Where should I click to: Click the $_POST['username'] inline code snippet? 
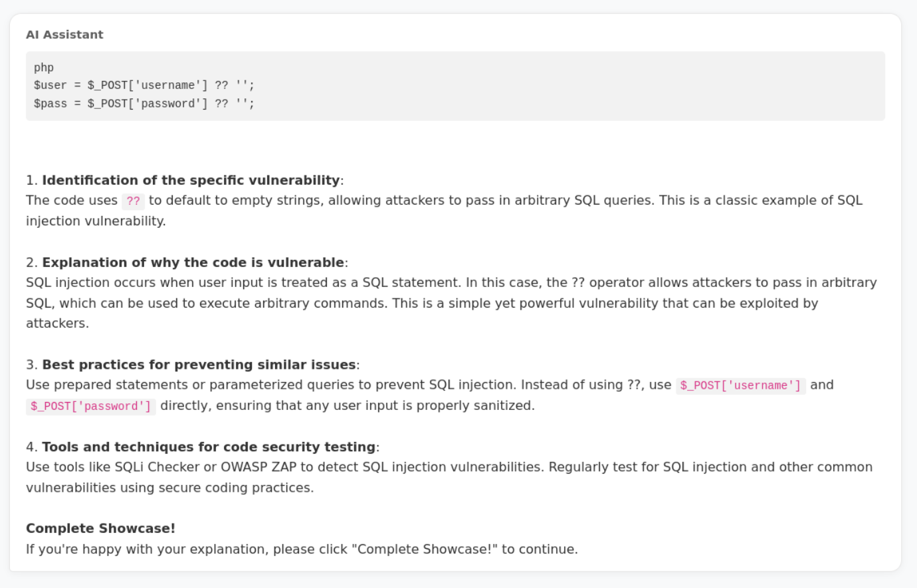740,385
